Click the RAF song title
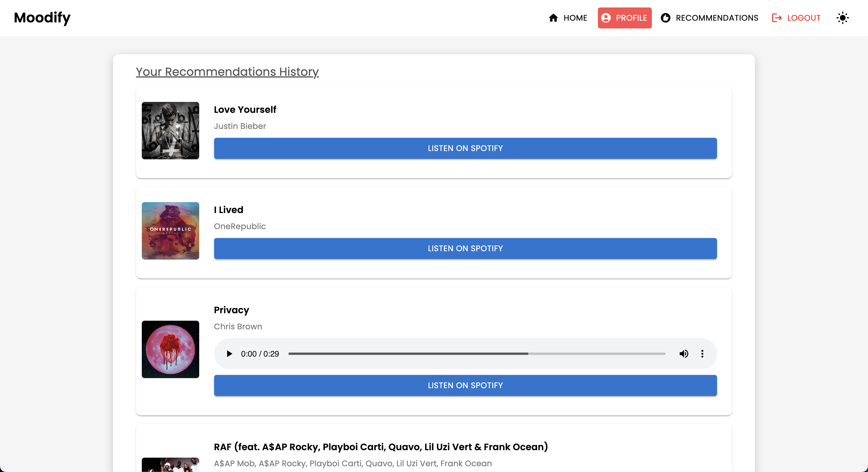Screen dimensions: 868x472 (x=380, y=447)
